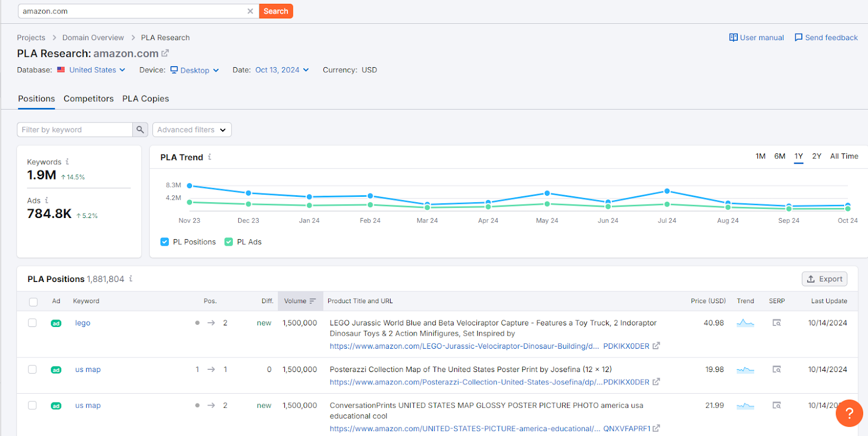The width and height of the screenshot is (868, 436).
Task: Sort by Diff. column header
Action: (x=267, y=301)
